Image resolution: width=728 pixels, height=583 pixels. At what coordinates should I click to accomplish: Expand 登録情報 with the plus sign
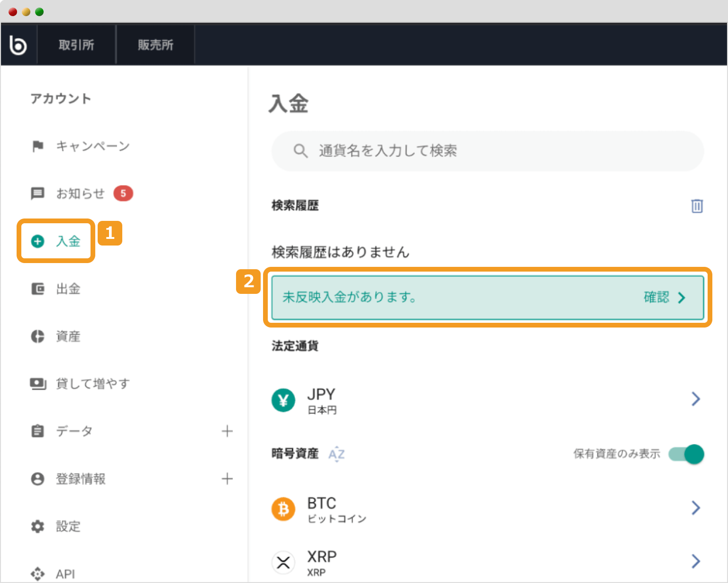click(227, 479)
